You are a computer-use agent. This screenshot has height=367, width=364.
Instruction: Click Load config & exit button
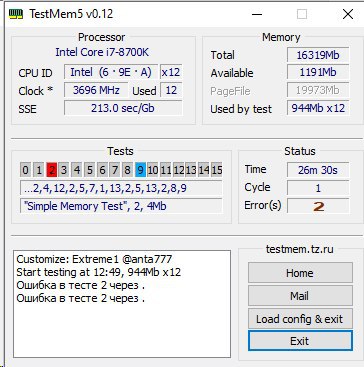click(300, 319)
